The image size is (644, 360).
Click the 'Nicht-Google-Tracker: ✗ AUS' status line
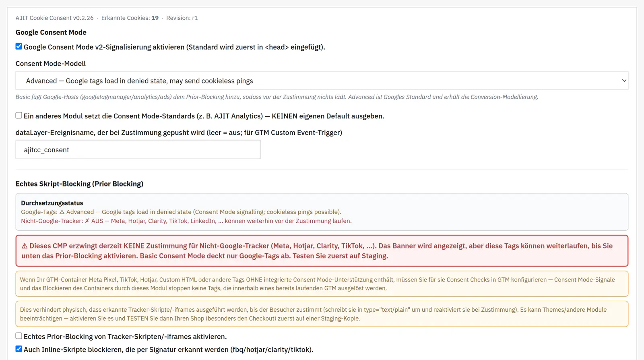pos(186,221)
